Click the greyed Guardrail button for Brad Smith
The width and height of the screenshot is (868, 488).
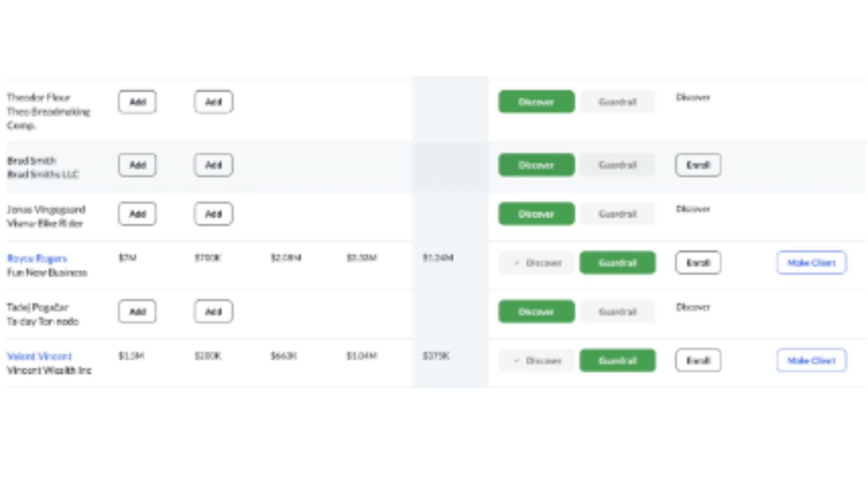click(617, 165)
